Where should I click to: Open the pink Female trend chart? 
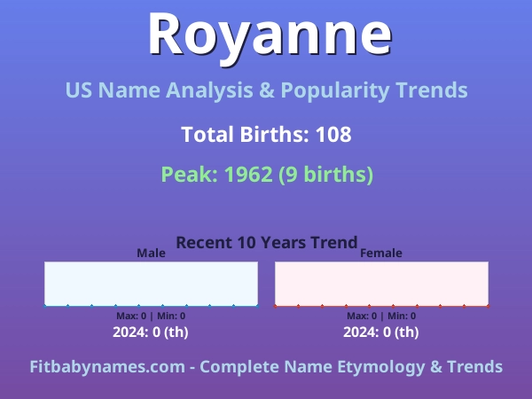(x=381, y=284)
